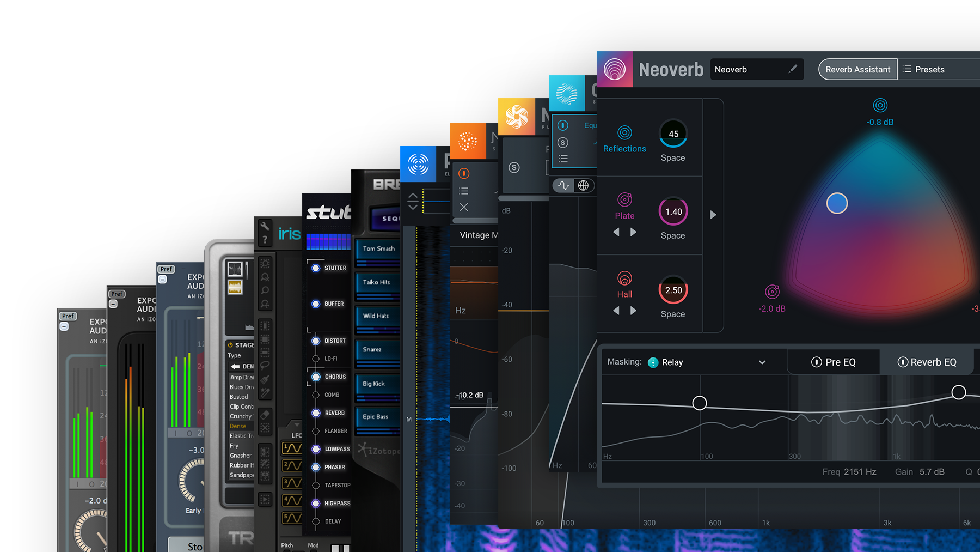The image size is (980, 552).
Task: Select the Plate reverb icon
Action: click(624, 200)
